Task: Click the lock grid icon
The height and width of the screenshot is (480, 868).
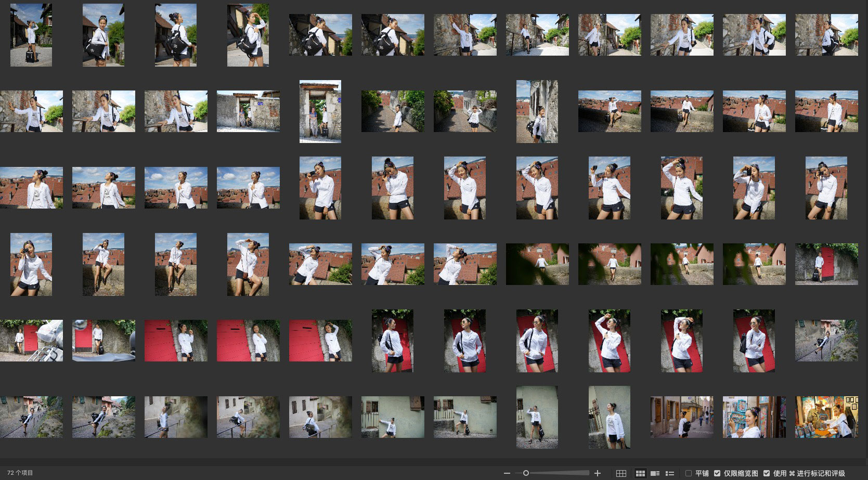Action: click(x=621, y=473)
